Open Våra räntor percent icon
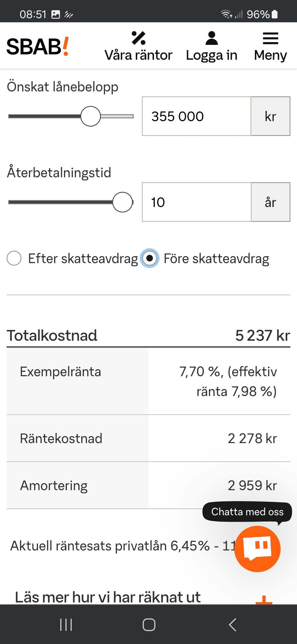Screen dimensions: 297x644 (x=139, y=38)
